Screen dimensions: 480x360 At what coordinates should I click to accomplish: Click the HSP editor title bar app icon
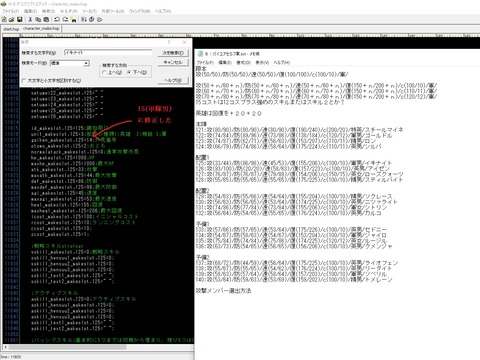[3, 4]
